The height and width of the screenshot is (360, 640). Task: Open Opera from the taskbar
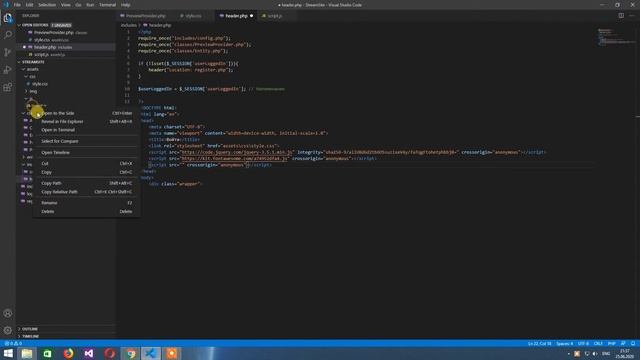point(109,353)
